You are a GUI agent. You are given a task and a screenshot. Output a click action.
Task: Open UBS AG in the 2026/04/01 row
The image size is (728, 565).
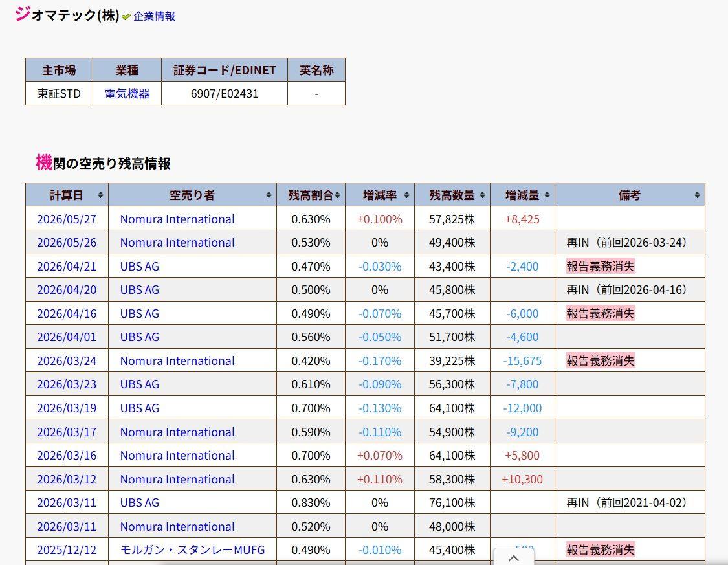[140, 337]
